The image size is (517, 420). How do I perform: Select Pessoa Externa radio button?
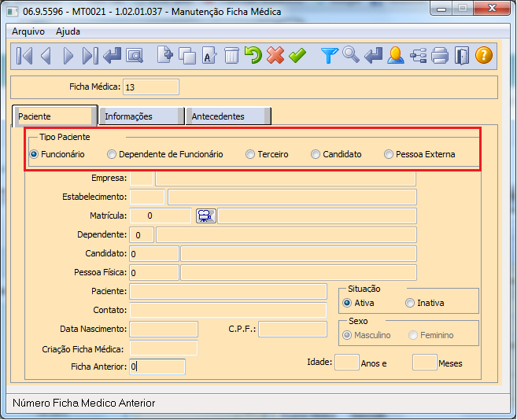click(x=389, y=154)
